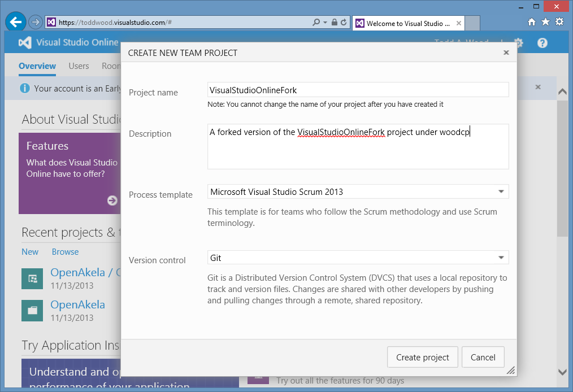
Task: Refresh the page with the reload icon
Action: point(344,22)
